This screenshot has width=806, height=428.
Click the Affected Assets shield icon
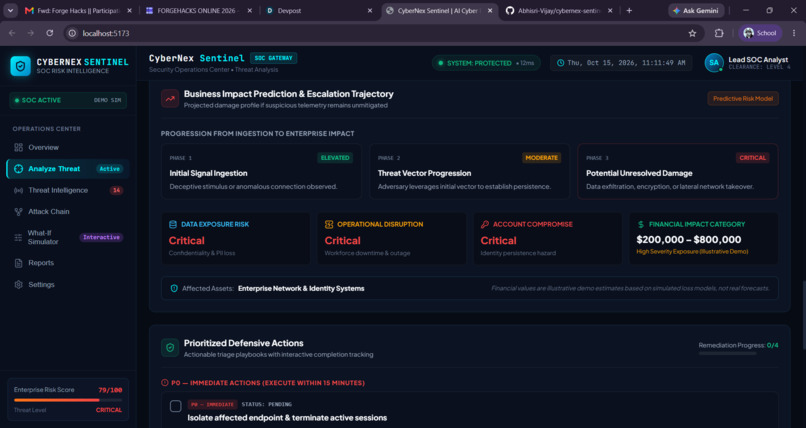click(x=174, y=289)
